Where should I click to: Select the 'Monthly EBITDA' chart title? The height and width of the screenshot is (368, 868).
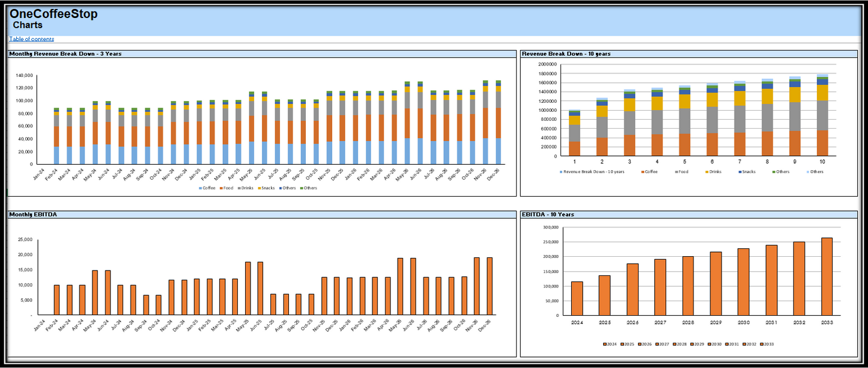click(34, 215)
